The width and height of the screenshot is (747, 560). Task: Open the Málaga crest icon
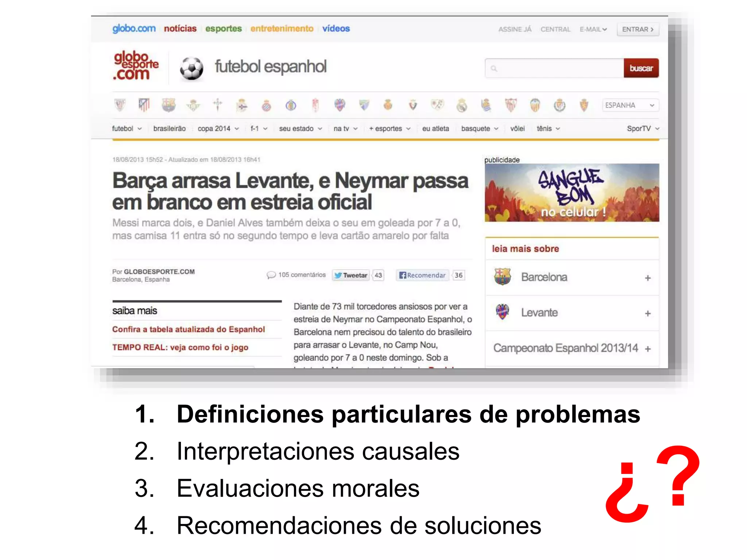[x=364, y=105]
